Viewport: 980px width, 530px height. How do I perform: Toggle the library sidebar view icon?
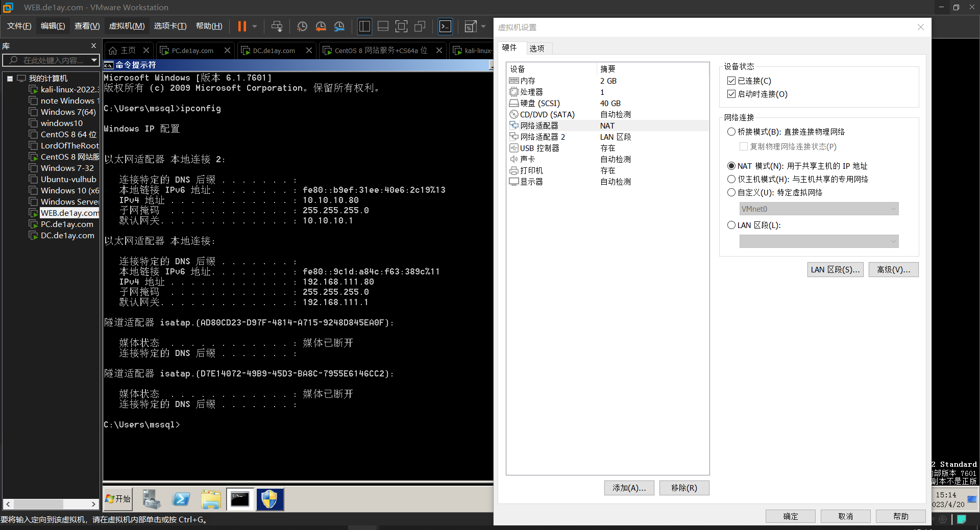364,26
